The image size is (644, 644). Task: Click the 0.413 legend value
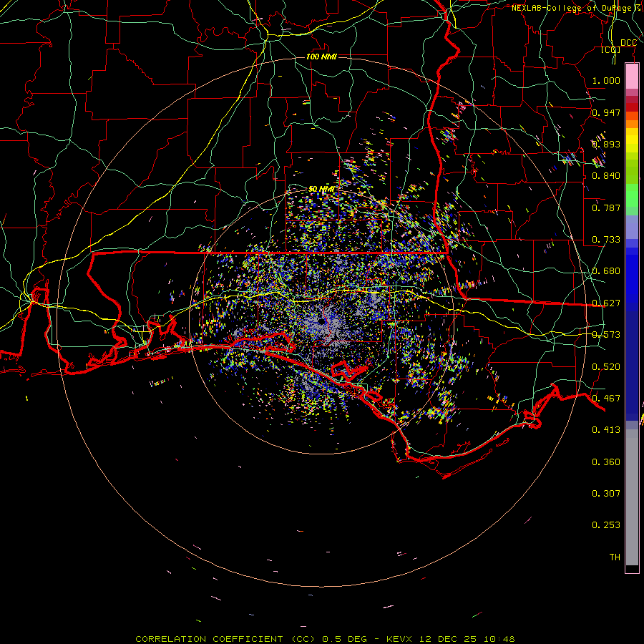[x=606, y=430]
